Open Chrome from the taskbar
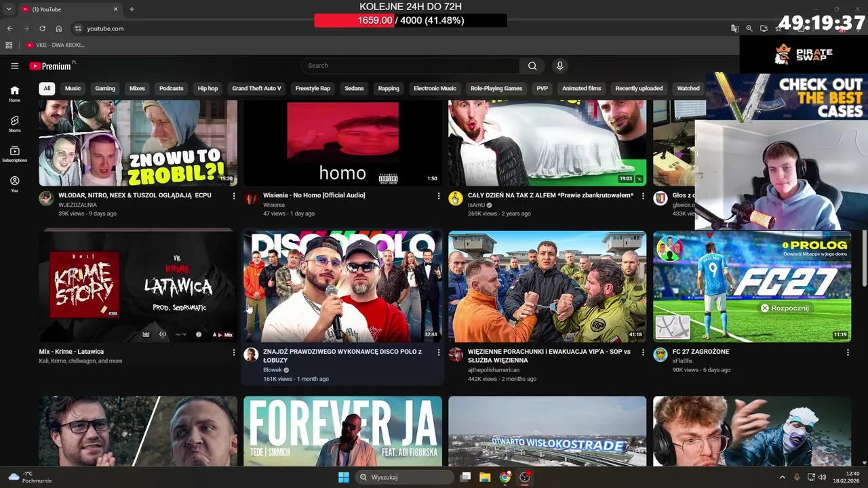This screenshot has height=488, width=868. 505,477
